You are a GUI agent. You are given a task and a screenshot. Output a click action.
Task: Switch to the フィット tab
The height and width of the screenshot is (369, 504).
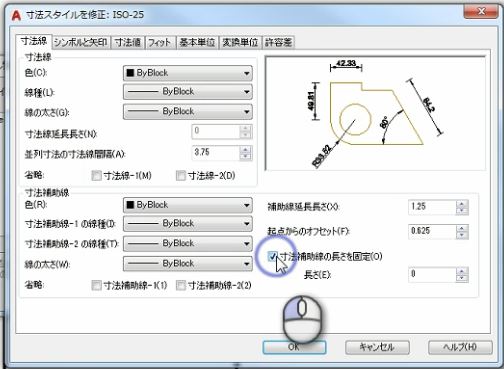pyautogui.click(x=159, y=42)
